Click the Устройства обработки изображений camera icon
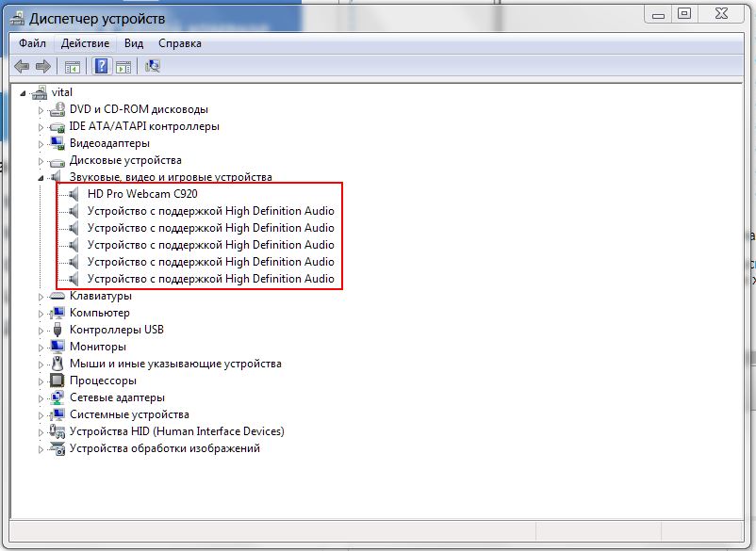Image resolution: width=756 pixels, height=551 pixels. (58, 449)
